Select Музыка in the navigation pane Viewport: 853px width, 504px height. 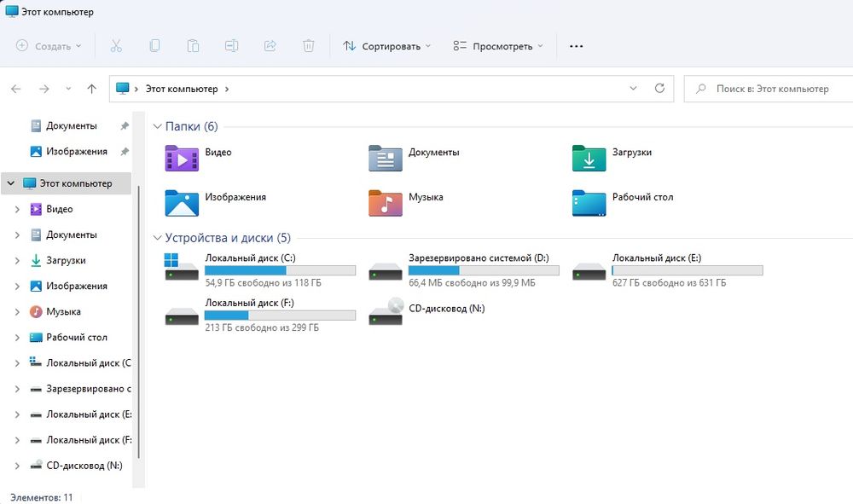pyautogui.click(x=63, y=312)
